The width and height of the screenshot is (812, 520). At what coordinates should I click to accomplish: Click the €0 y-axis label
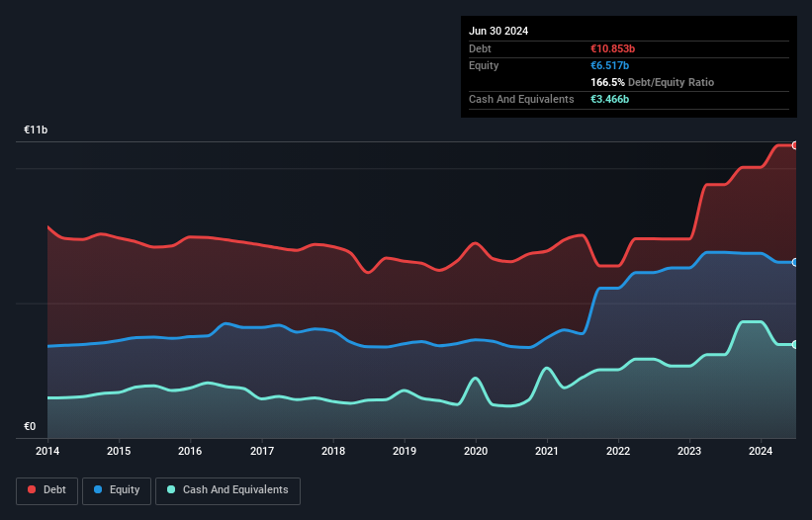[x=30, y=426]
